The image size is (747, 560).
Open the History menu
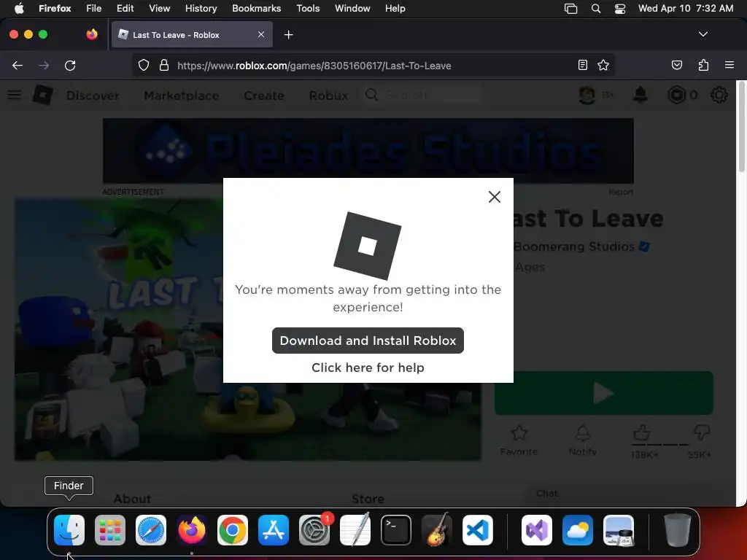coord(201,9)
